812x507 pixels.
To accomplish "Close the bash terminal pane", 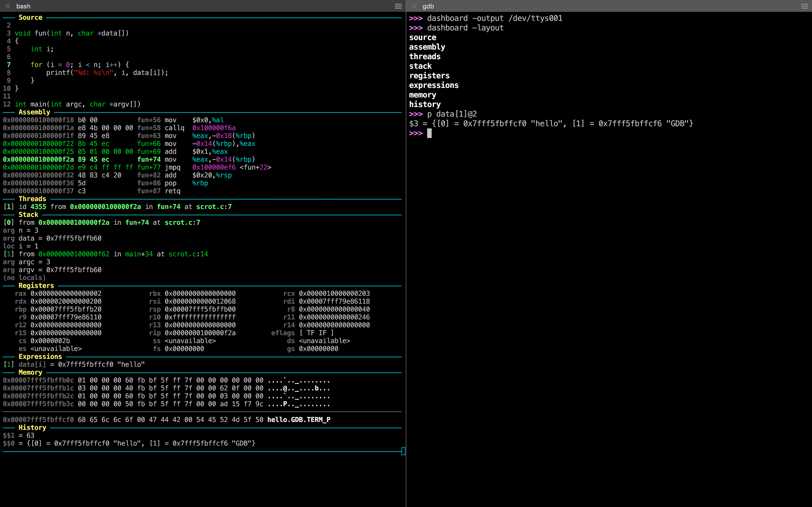I will [x=8, y=6].
